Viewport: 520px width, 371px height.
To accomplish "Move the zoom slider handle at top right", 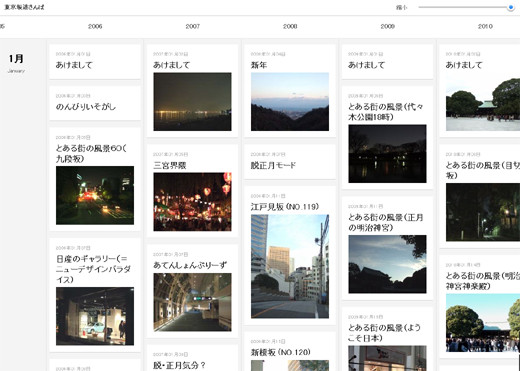I will pos(510,7).
